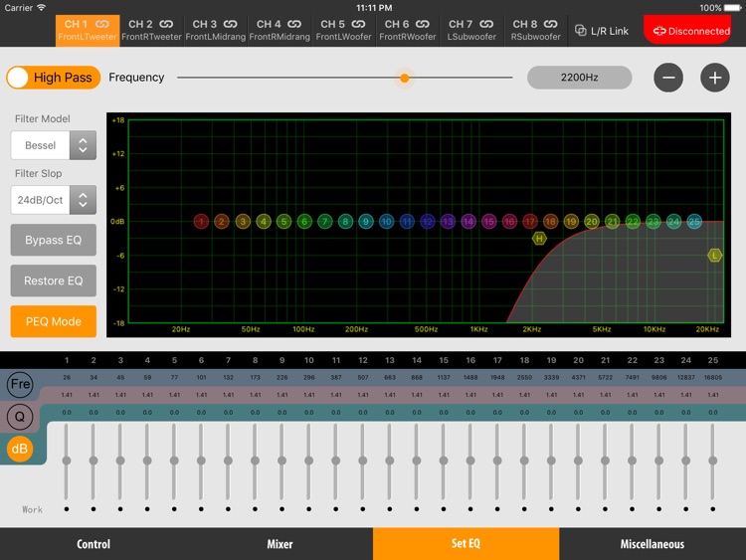Select EQ band node 22 on graph
746x560 pixels.
[x=633, y=221]
